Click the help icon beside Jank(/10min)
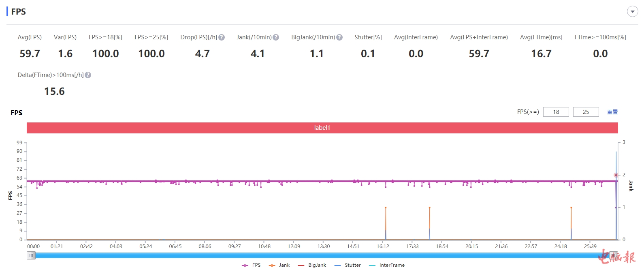 click(x=276, y=37)
